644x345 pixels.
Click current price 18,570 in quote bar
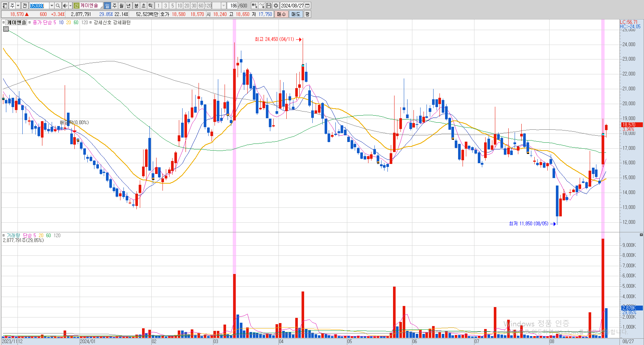(17, 14)
